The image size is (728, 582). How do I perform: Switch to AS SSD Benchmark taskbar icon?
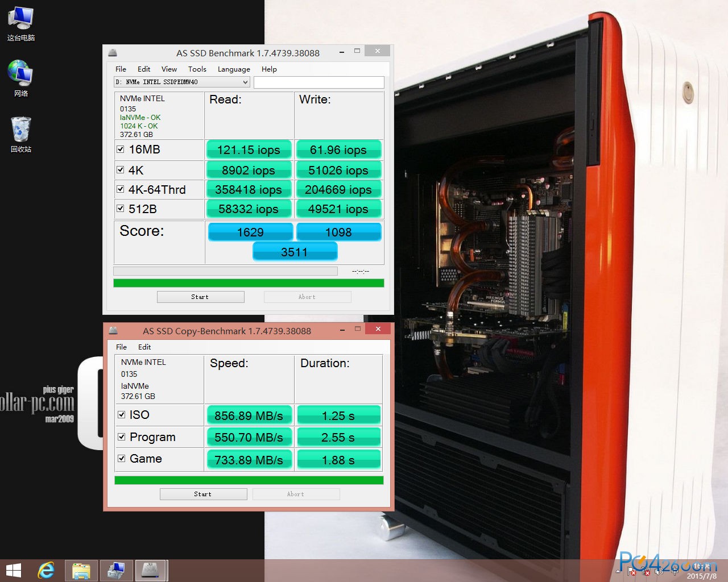click(x=151, y=570)
